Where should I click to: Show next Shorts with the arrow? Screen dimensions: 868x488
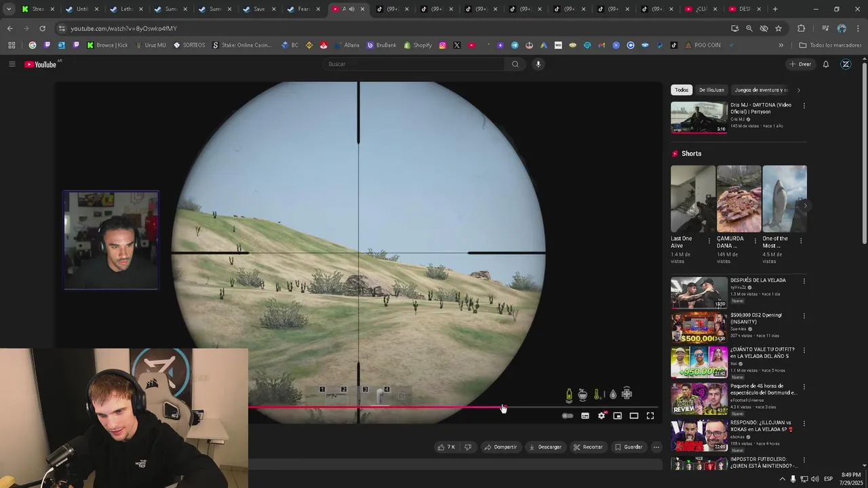(x=805, y=205)
